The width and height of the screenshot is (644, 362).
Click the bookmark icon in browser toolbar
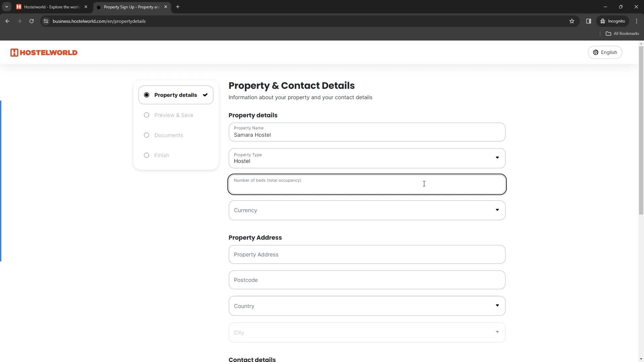click(572, 21)
